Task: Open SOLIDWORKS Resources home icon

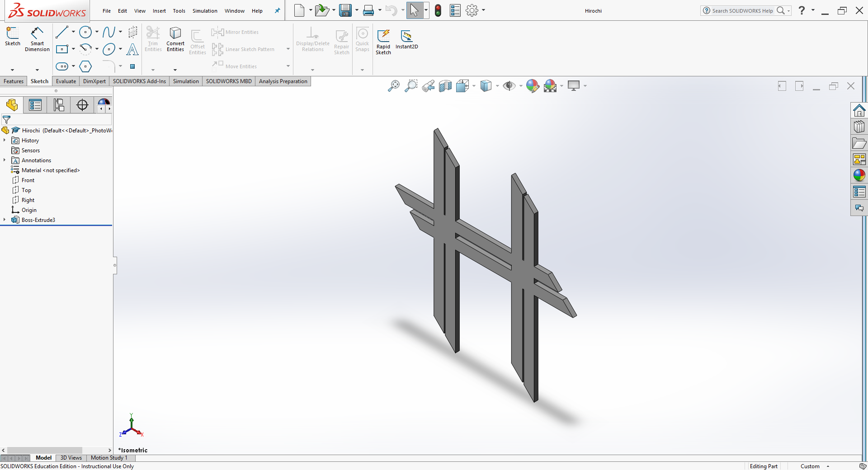Action: pyautogui.click(x=859, y=110)
